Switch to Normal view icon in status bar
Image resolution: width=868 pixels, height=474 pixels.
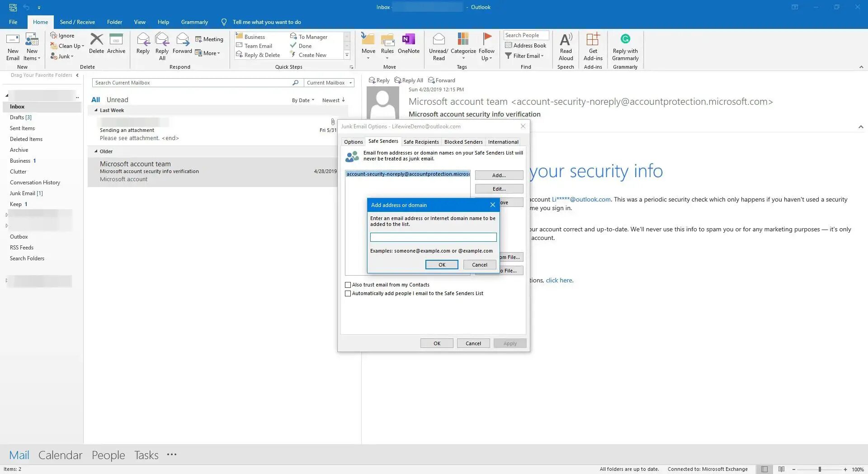point(764,469)
